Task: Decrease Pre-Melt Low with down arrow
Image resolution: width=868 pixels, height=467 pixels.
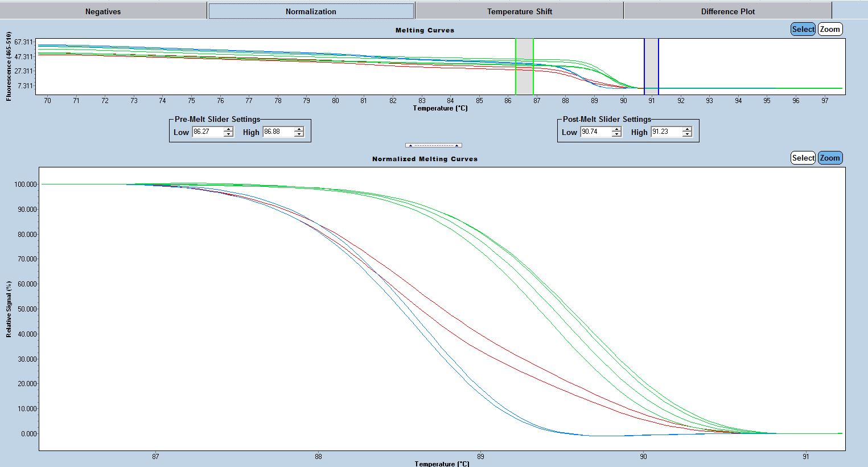Action: click(x=229, y=135)
